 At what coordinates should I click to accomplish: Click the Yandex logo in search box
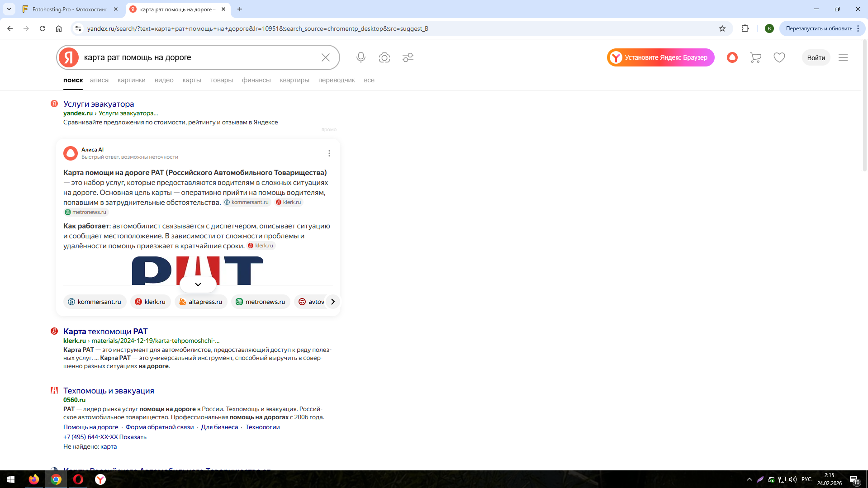[69, 57]
